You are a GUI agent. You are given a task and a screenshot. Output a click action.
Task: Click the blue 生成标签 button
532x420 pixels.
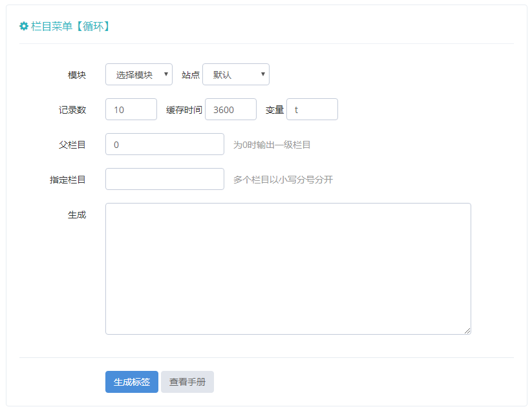coord(132,382)
